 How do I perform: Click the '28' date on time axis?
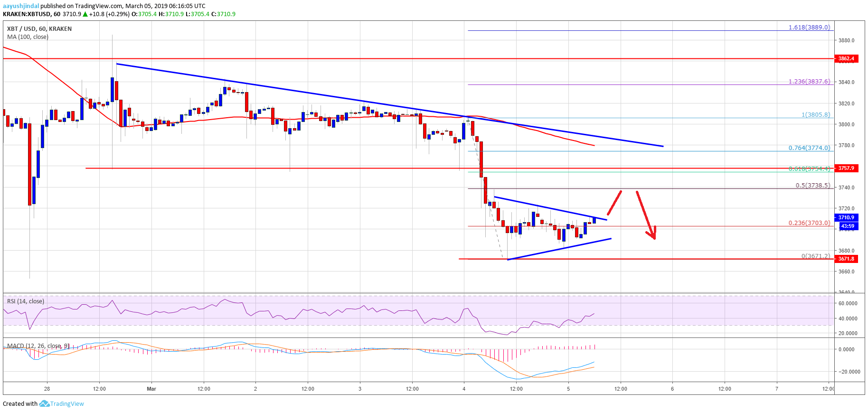click(x=47, y=389)
